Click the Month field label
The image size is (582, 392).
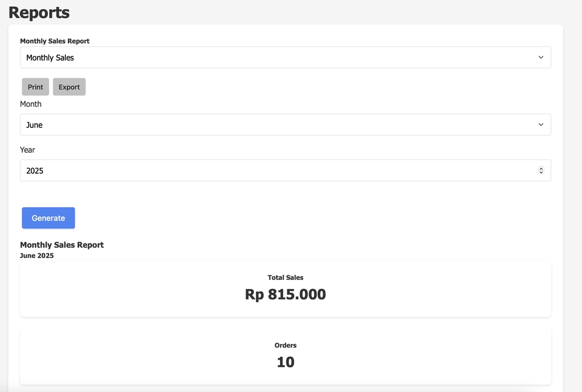click(31, 104)
